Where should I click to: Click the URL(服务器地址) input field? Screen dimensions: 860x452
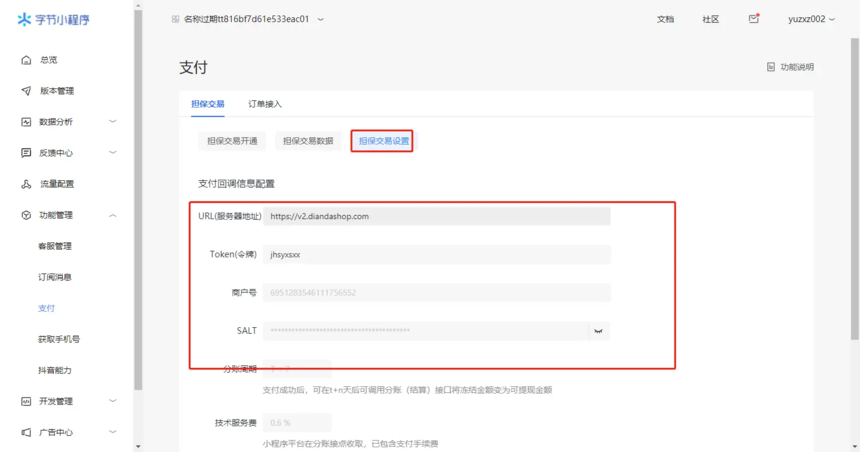pos(437,216)
